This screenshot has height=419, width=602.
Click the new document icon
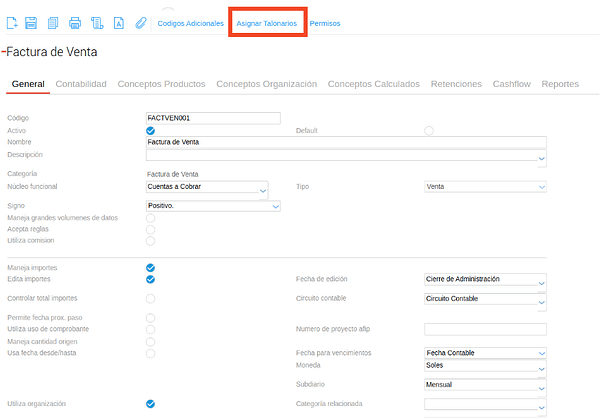coord(11,22)
